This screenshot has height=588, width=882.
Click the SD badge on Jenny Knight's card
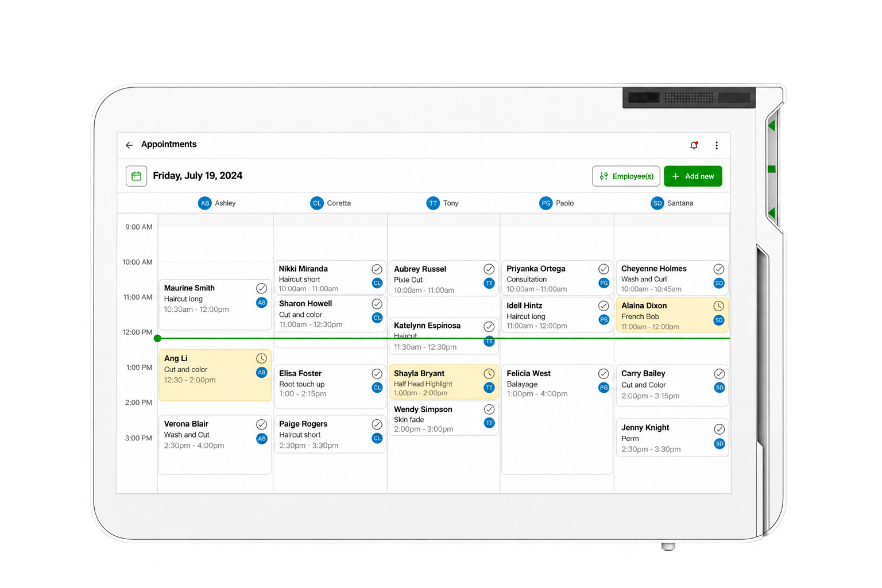pyautogui.click(x=719, y=444)
